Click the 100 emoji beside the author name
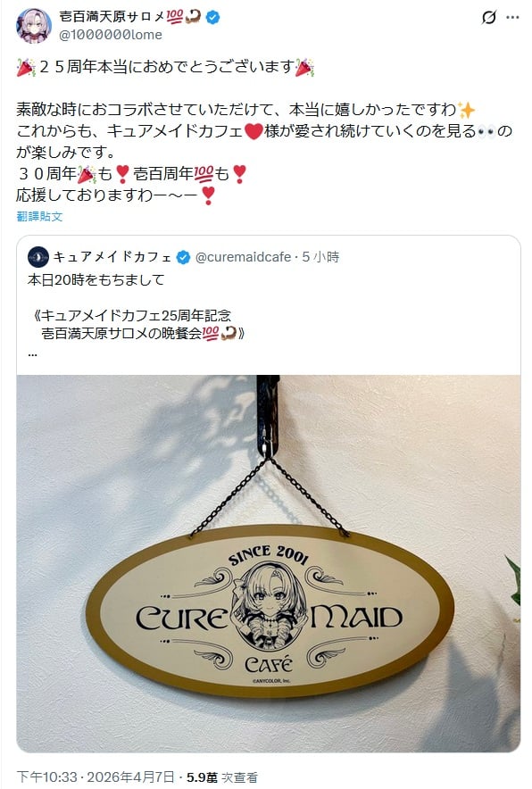 click(x=175, y=17)
